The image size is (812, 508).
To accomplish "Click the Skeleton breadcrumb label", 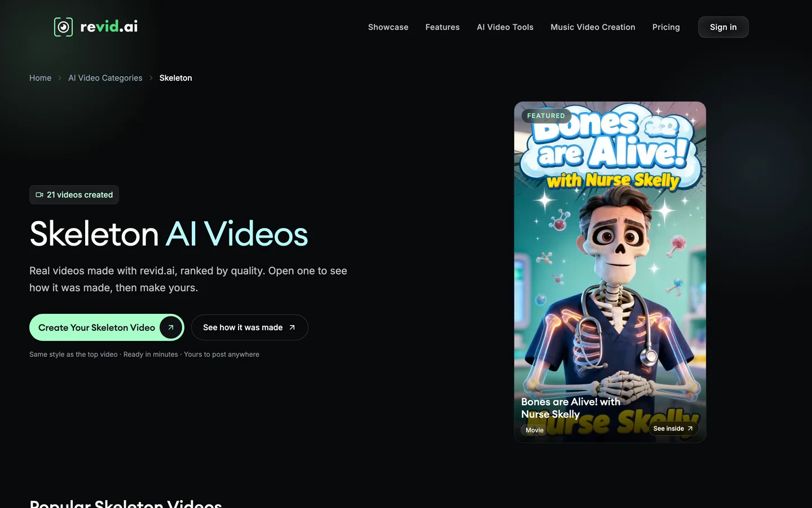I will [175, 78].
